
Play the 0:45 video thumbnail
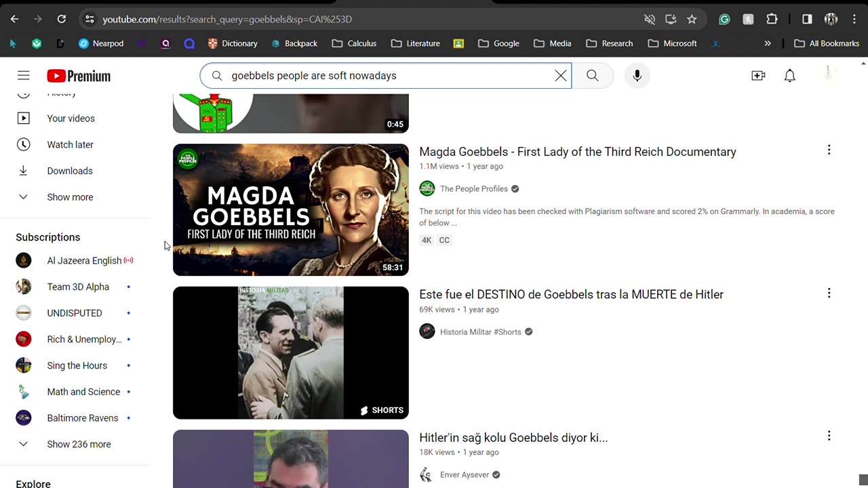coord(291,114)
